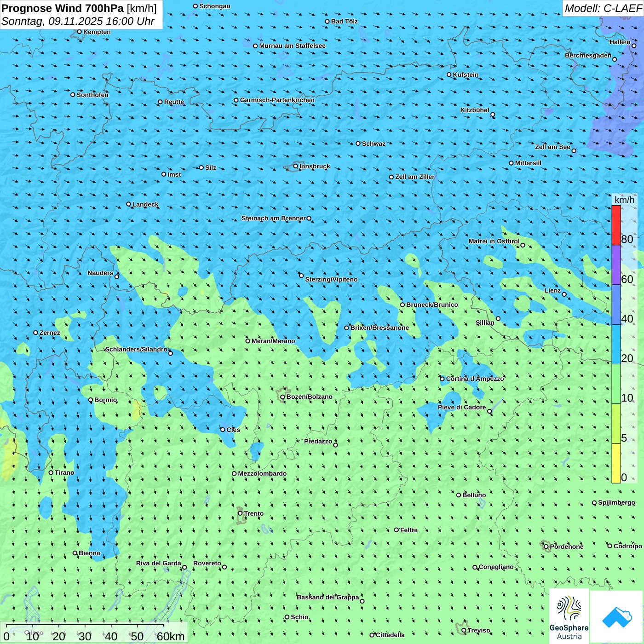Click the Garmisch-Partenkirchen label
Image resolution: width=644 pixels, height=644 pixels.
pyautogui.click(x=277, y=100)
